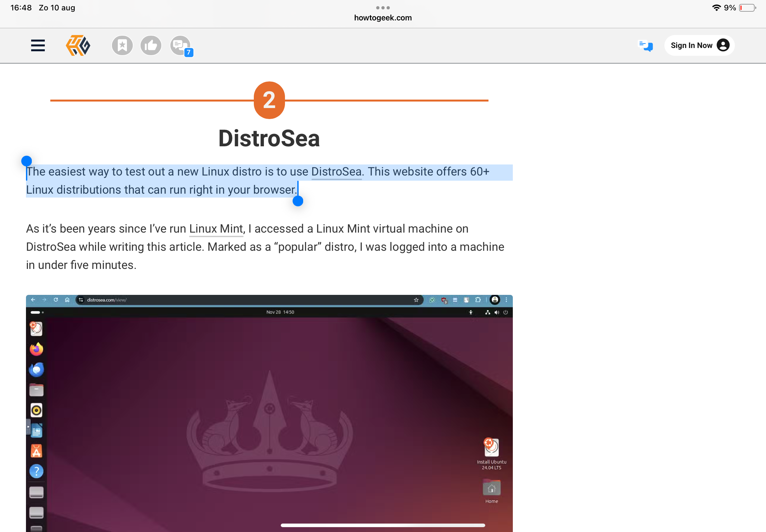This screenshot has width=766, height=532.
Task: Bookmark this article with star icon
Action: pos(122,45)
